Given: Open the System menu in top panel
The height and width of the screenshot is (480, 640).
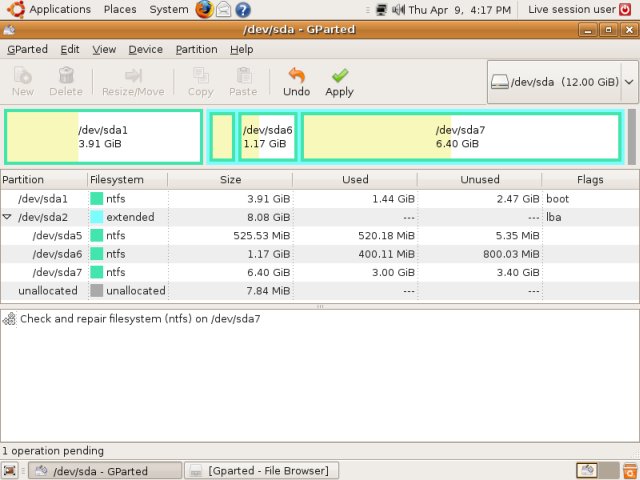Looking at the screenshot, I should (169, 9).
